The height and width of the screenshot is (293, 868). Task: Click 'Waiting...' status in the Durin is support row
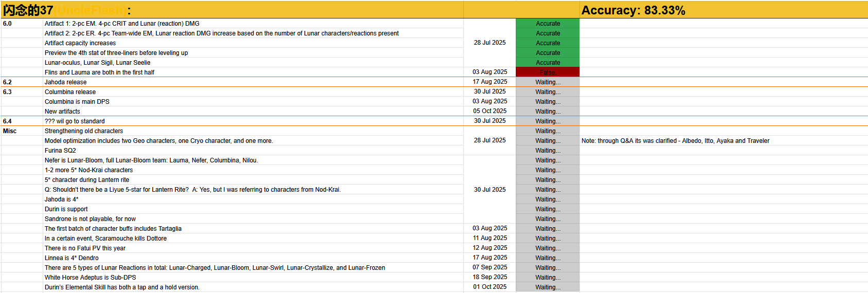(x=548, y=209)
